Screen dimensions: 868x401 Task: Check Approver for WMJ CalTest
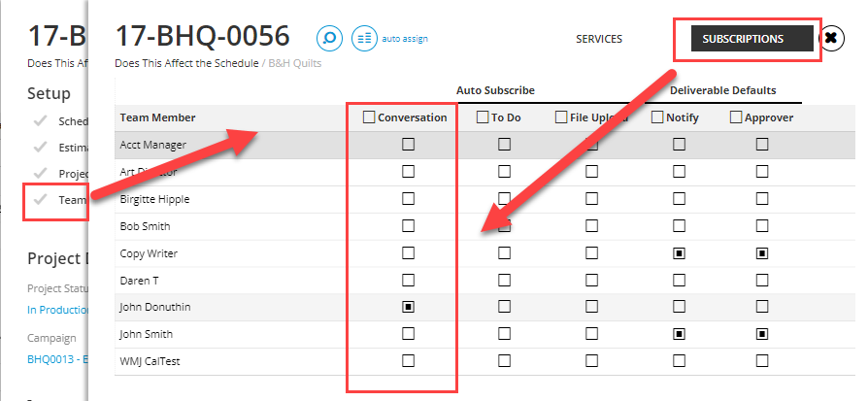click(762, 360)
